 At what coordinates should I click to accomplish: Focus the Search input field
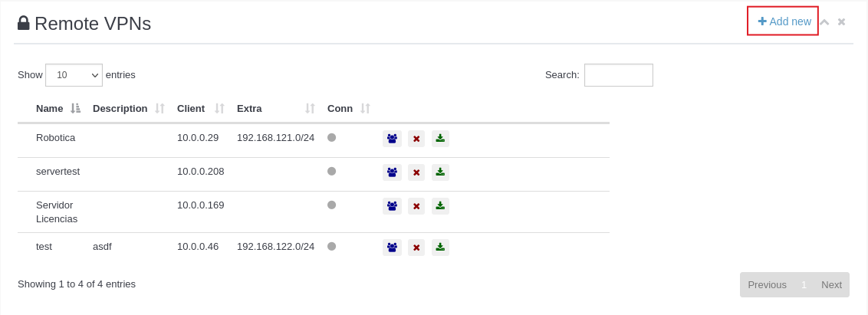tap(618, 75)
